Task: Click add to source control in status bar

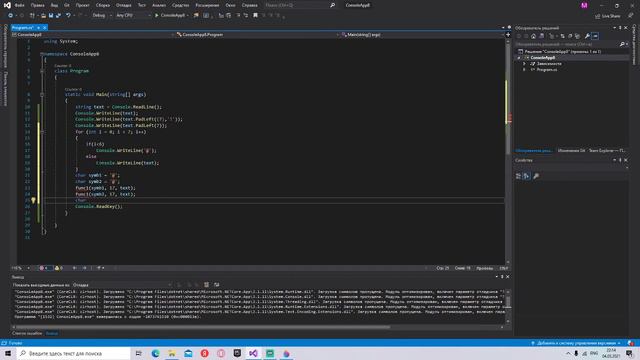Action: pos(576,343)
